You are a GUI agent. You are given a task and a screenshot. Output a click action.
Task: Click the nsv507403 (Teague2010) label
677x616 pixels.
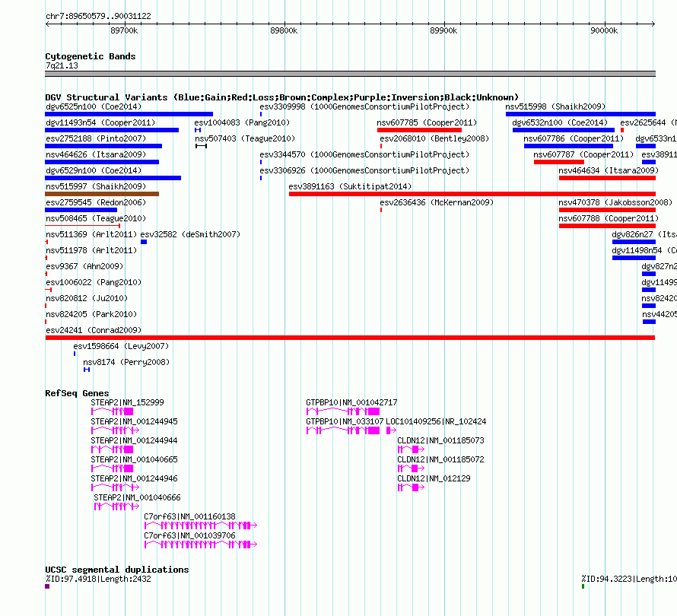point(245,138)
